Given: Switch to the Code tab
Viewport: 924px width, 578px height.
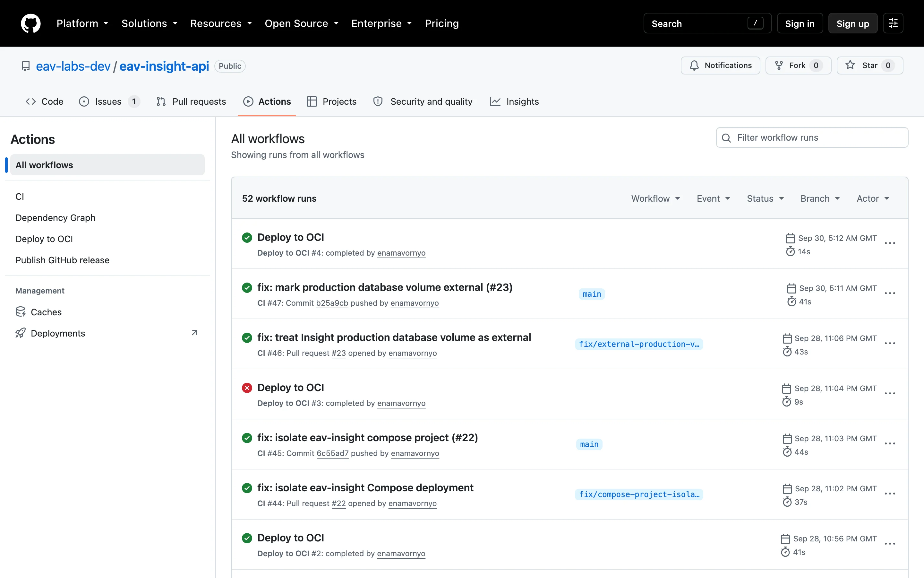Looking at the screenshot, I should coord(44,101).
